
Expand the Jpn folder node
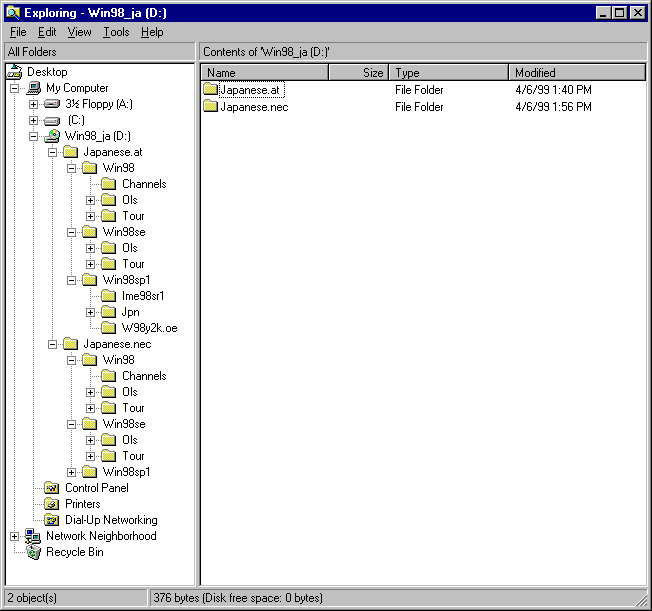tap(91, 312)
